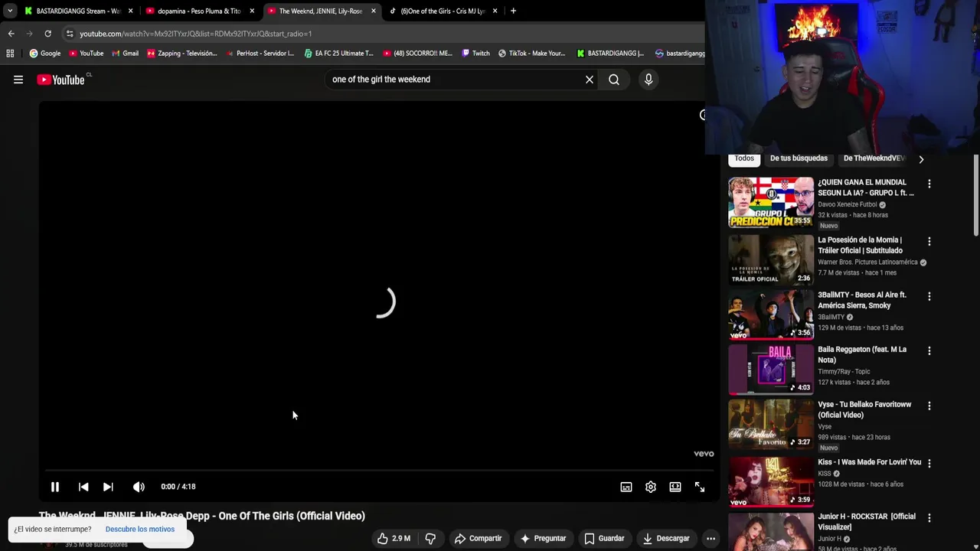Open options for Quien gana el mundial video
The width and height of the screenshot is (980, 551).
point(929,184)
